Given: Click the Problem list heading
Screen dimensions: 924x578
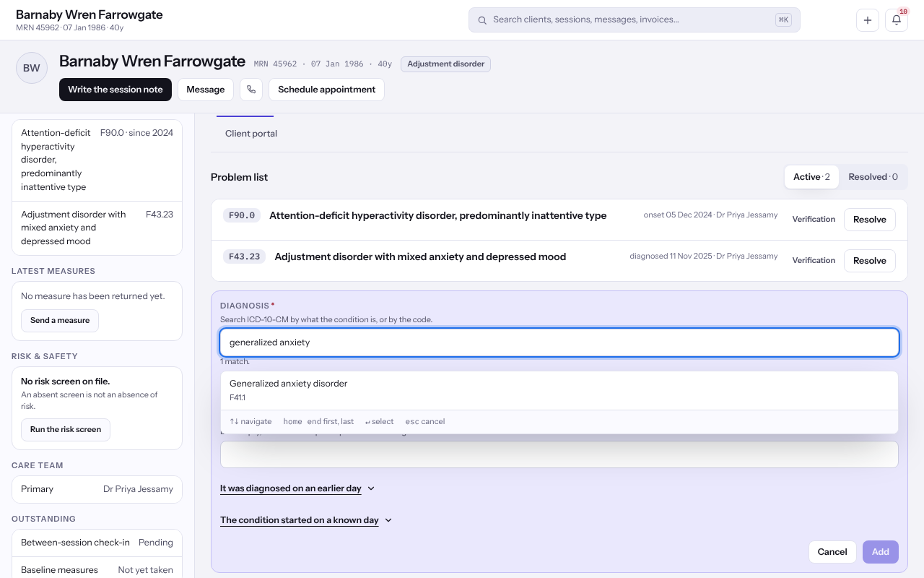Looking at the screenshot, I should click(240, 177).
